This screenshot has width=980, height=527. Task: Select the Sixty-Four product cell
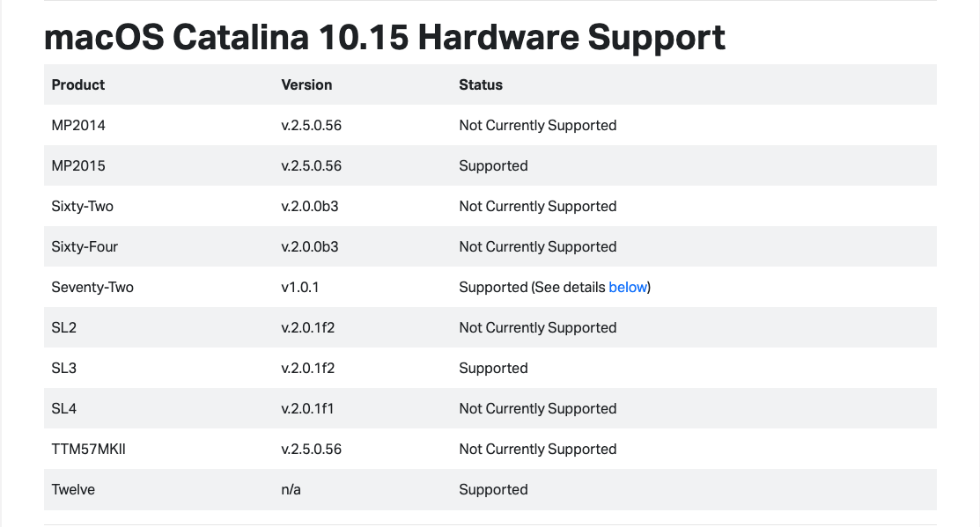(85, 247)
